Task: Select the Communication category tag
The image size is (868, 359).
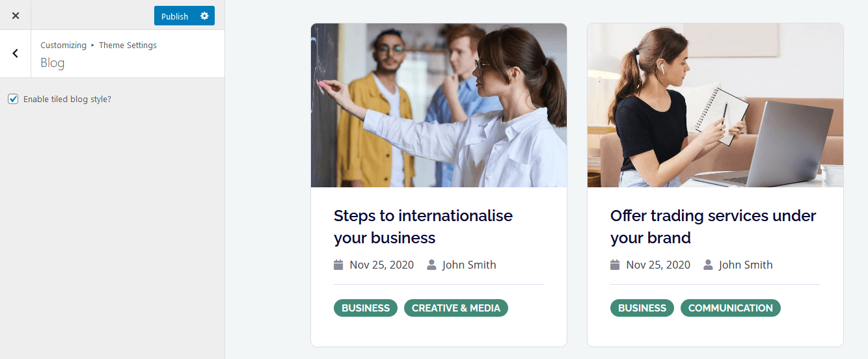Action: tap(731, 308)
